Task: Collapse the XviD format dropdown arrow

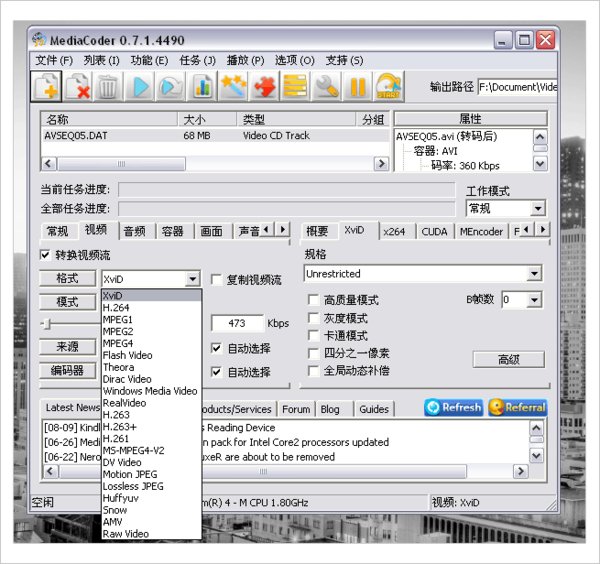Action: coord(193,279)
